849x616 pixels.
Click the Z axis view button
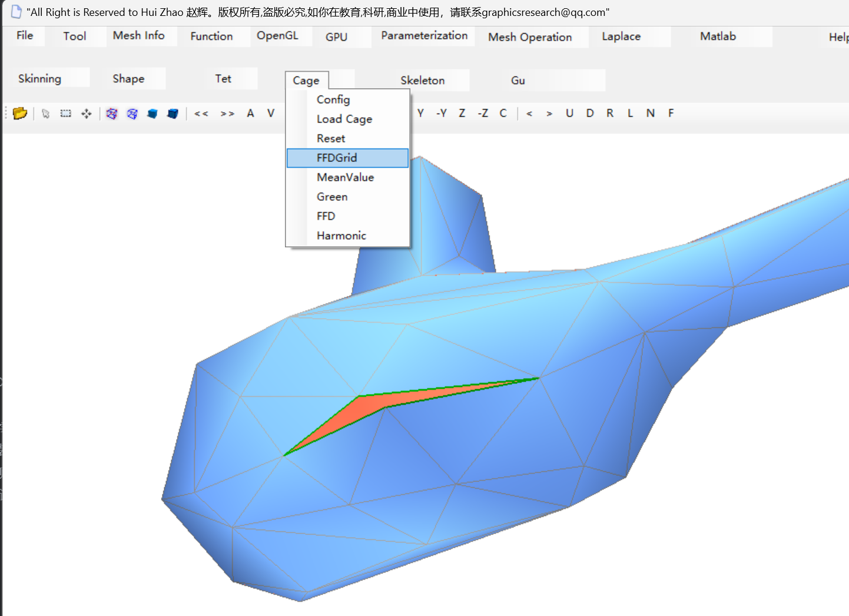point(462,113)
